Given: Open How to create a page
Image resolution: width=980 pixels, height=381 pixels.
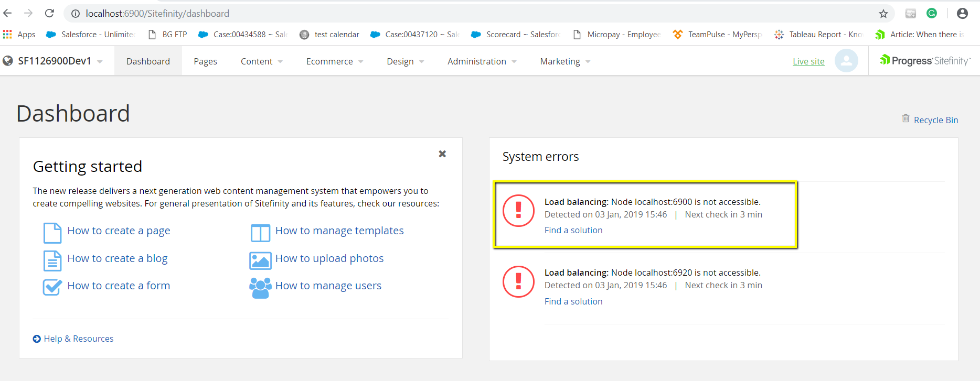Looking at the screenshot, I should [x=119, y=231].
